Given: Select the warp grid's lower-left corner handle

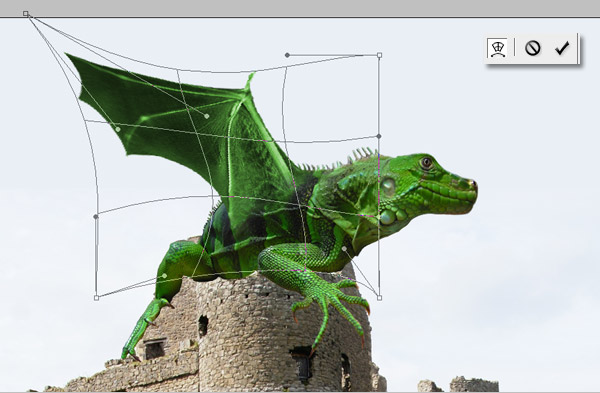Looking at the screenshot, I should [96, 298].
